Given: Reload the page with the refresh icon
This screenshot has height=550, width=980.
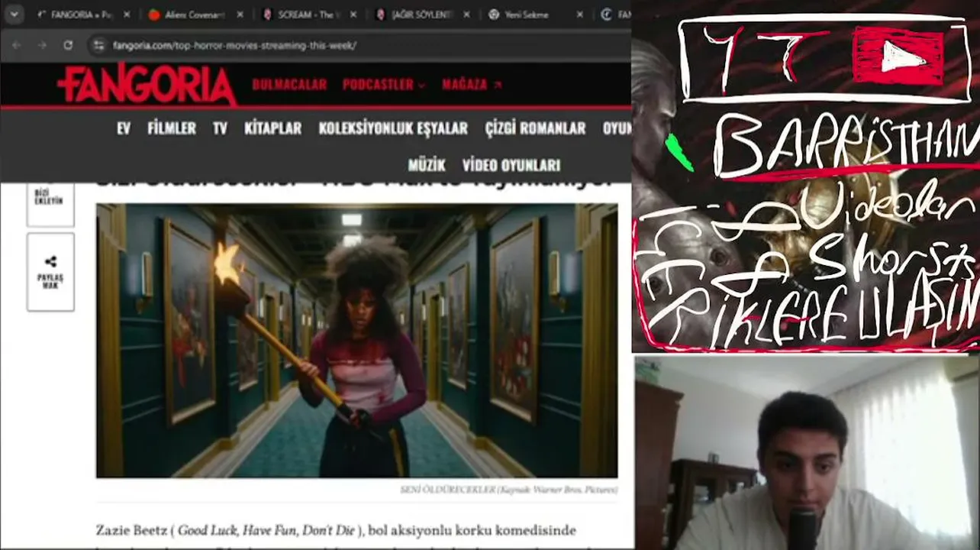Looking at the screenshot, I should tap(68, 45).
